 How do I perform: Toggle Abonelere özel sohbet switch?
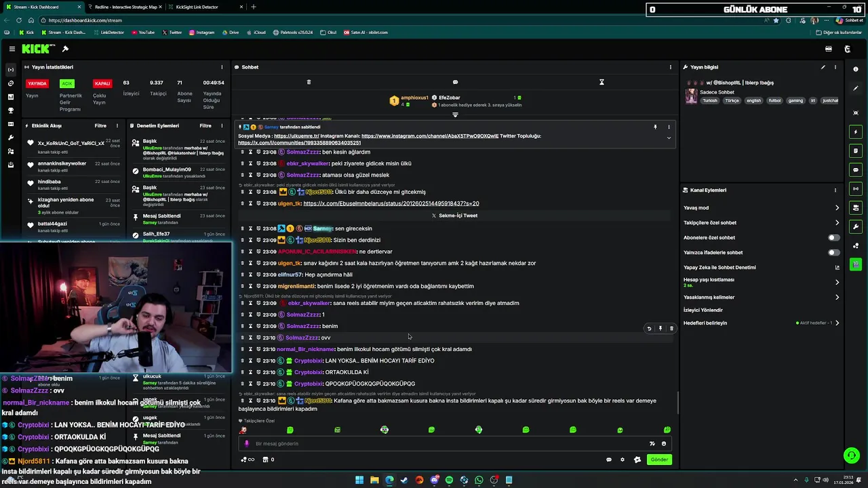[833, 237]
